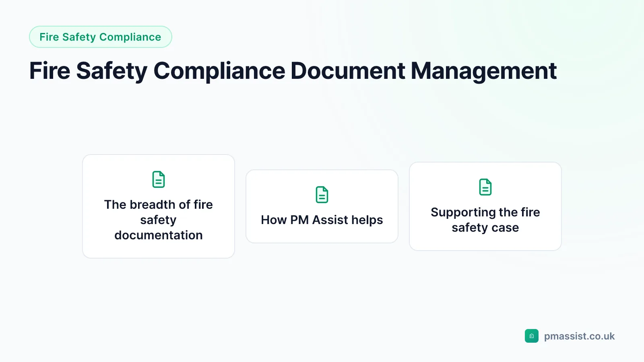Click document icon above 'The breadth of fire'
The width and height of the screenshot is (644, 362).
point(159,179)
